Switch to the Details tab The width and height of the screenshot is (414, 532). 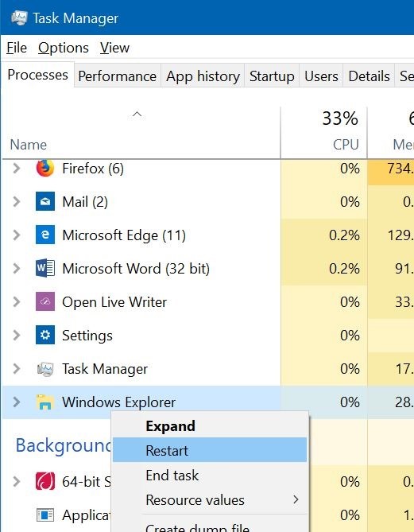click(x=369, y=76)
